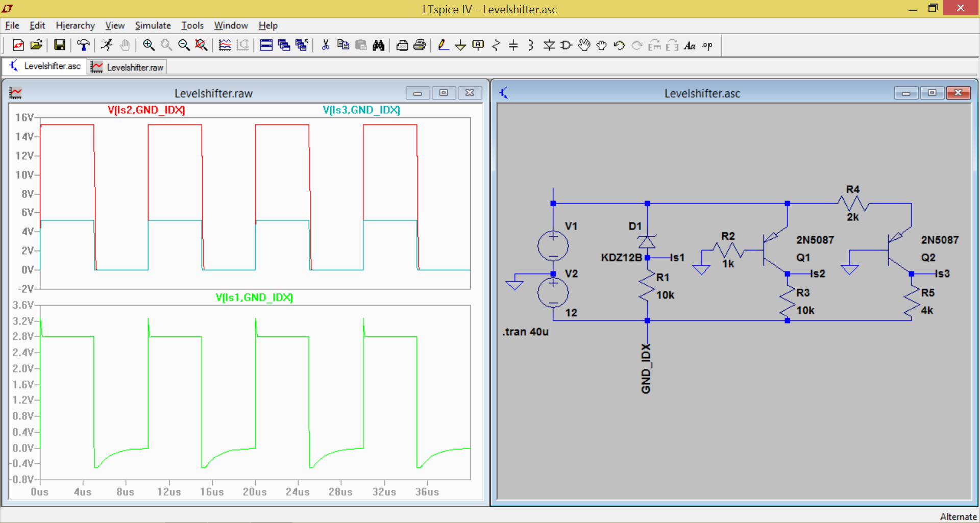The height and width of the screenshot is (523, 980).
Task: Open the View menu
Action: [115, 26]
